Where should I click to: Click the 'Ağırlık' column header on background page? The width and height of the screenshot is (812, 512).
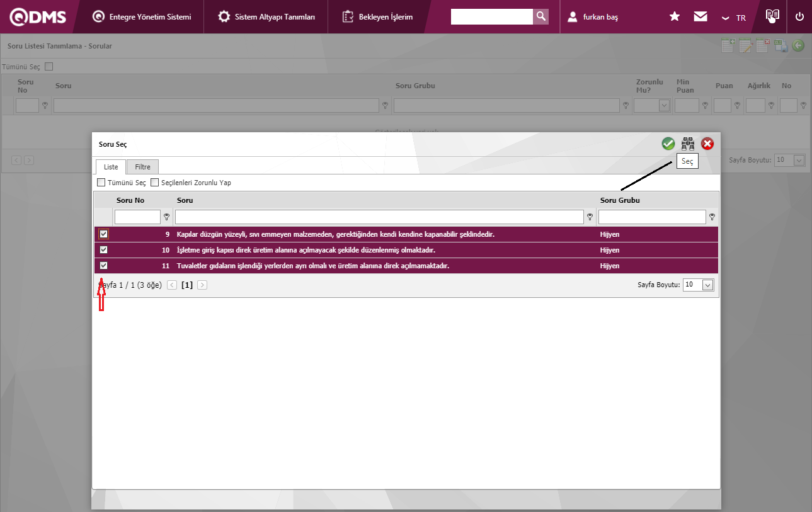coord(759,86)
